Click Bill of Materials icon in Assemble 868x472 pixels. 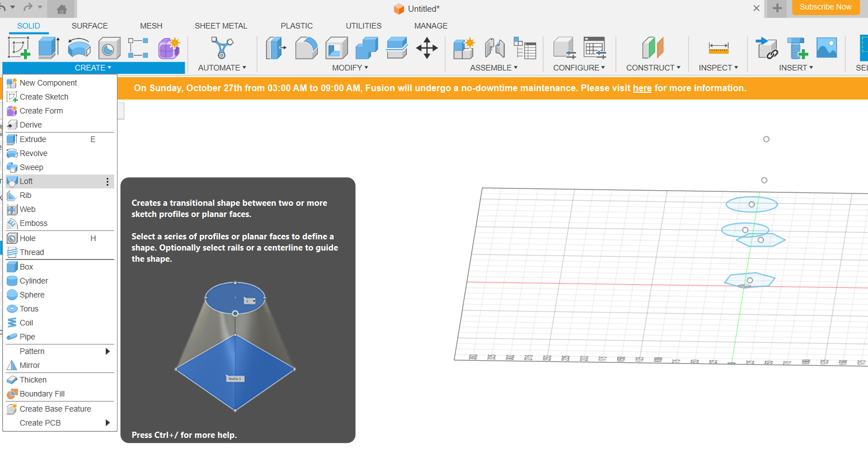coord(525,48)
